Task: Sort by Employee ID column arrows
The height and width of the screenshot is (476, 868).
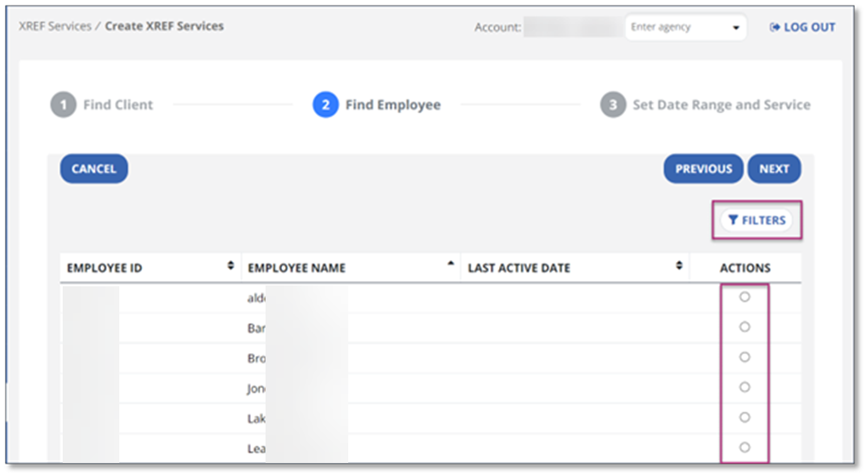Action: [231, 265]
